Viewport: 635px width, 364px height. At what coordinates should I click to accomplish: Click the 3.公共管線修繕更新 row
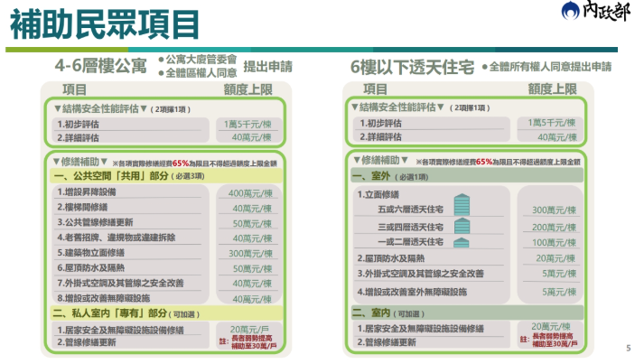click(95, 222)
